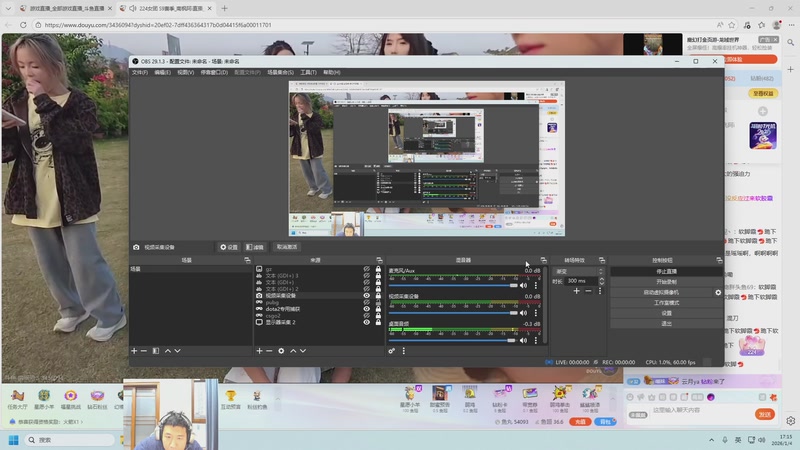The width and height of the screenshot is (800, 450).
Task: Open the 场景集合(S) menu in OBS
Action: pyautogui.click(x=280, y=72)
